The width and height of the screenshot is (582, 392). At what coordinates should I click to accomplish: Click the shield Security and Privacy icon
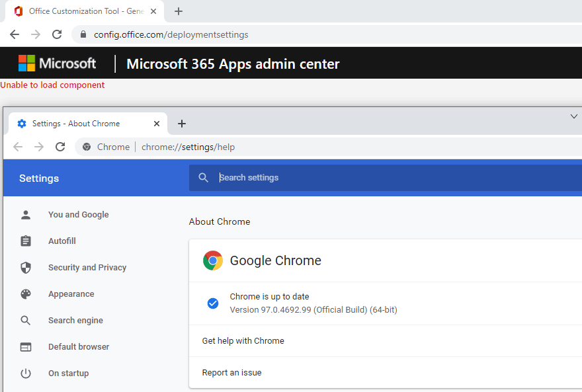coord(26,267)
